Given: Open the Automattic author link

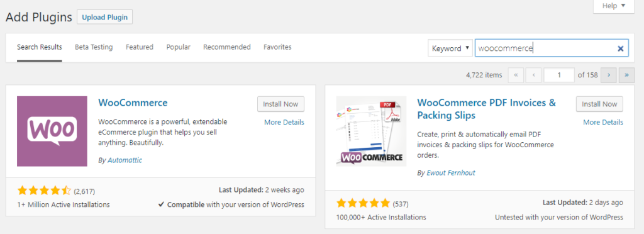Looking at the screenshot, I should coord(125,160).
